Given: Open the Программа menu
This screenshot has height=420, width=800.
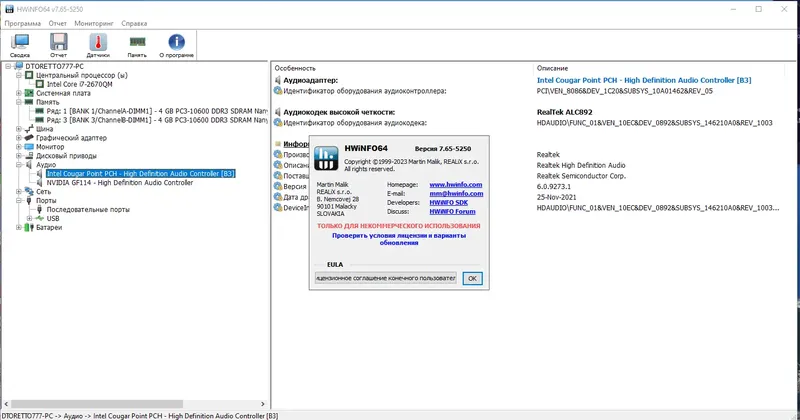Looking at the screenshot, I should (x=22, y=23).
